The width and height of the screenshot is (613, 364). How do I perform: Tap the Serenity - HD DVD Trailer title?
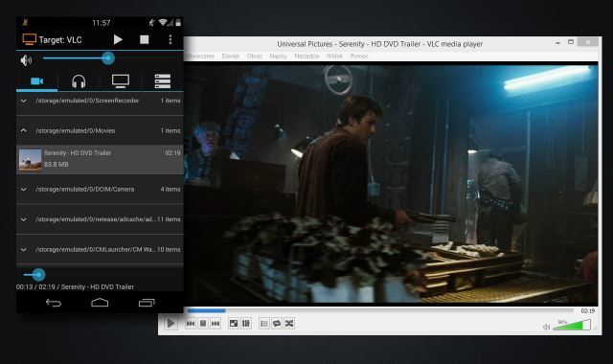tap(78, 153)
